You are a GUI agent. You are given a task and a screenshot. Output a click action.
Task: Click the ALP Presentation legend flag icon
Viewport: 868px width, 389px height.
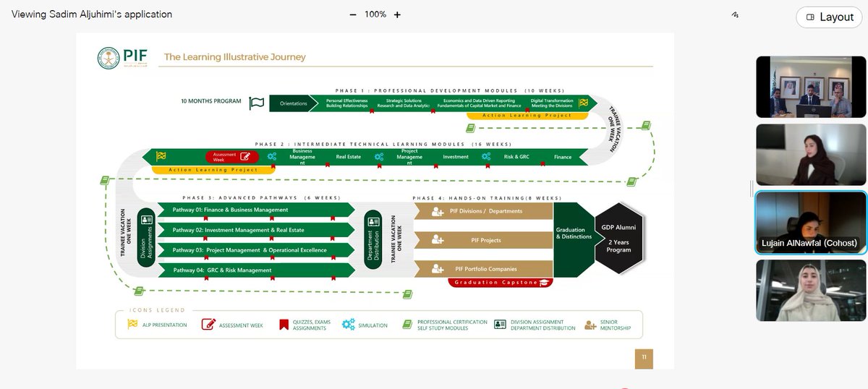tap(131, 325)
